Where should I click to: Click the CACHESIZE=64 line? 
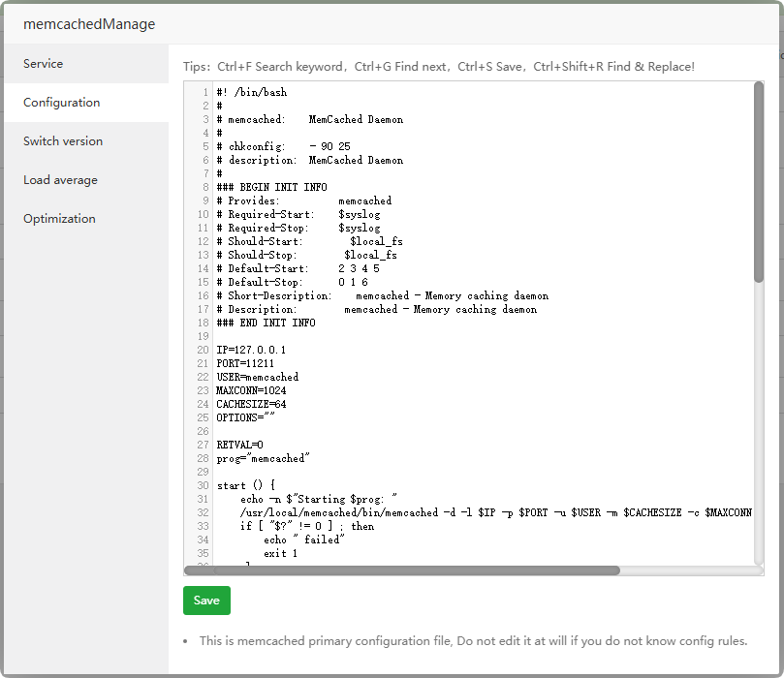[251, 404]
